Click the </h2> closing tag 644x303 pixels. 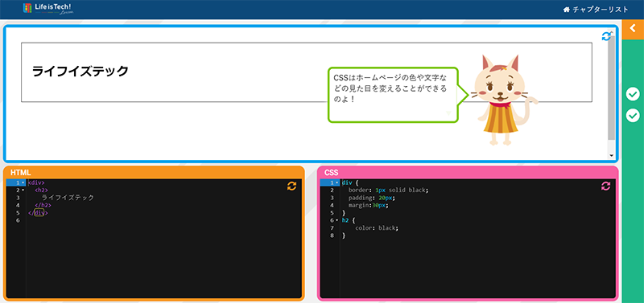tap(43, 206)
